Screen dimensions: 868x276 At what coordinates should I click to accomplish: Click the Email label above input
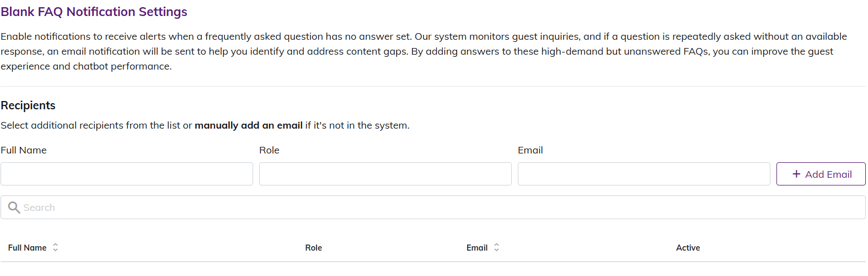click(x=530, y=150)
